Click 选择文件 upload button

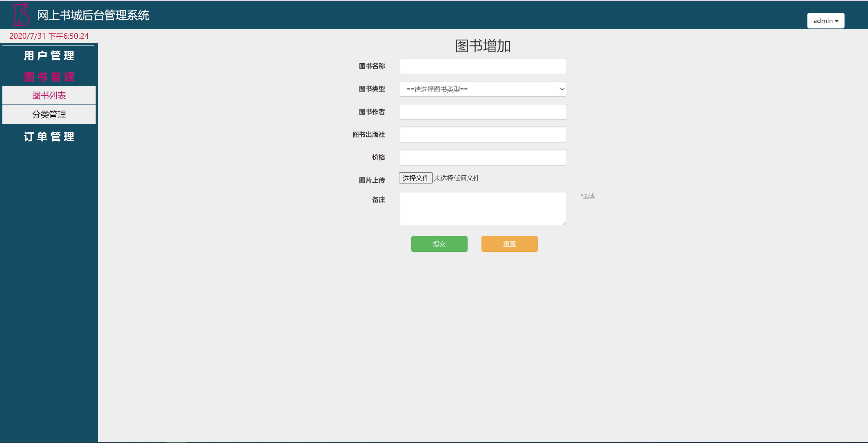click(415, 178)
